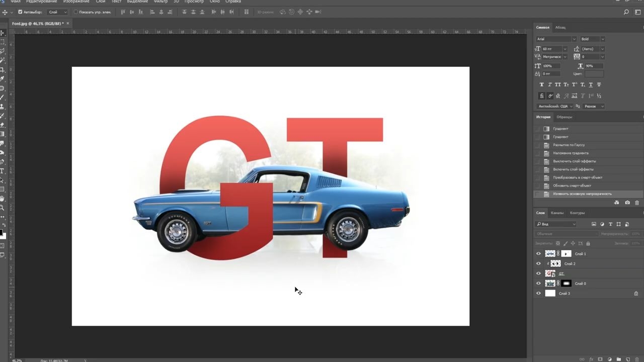Delete the selected layer with trash icon
This screenshot has height=362, width=644.
click(637, 359)
